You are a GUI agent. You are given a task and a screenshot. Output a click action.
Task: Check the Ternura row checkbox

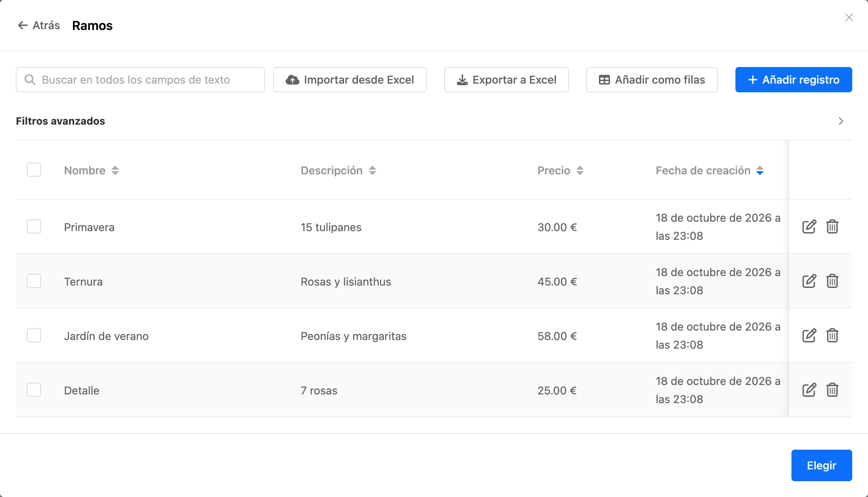pyautogui.click(x=34, y=281)
